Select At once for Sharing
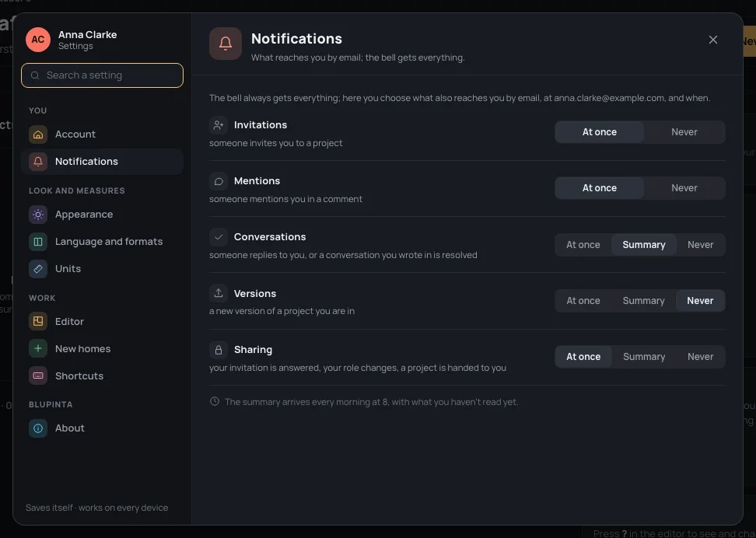Screen dimensions: 756x538 click(x=583, y=357)
